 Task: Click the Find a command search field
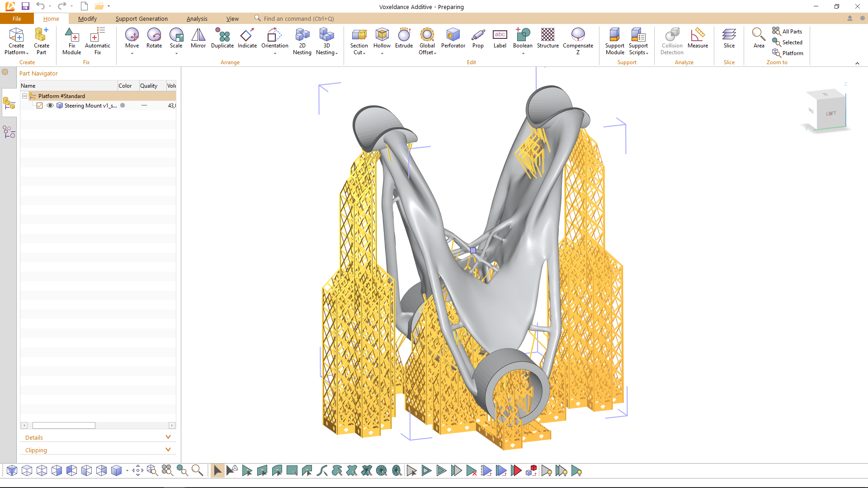(298, 19)
